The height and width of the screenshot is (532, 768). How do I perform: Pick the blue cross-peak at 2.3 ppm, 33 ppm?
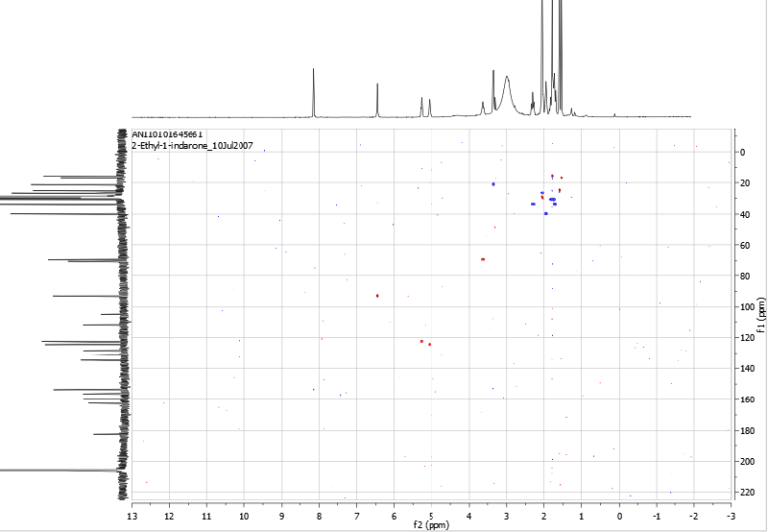(x=533, y=204)
